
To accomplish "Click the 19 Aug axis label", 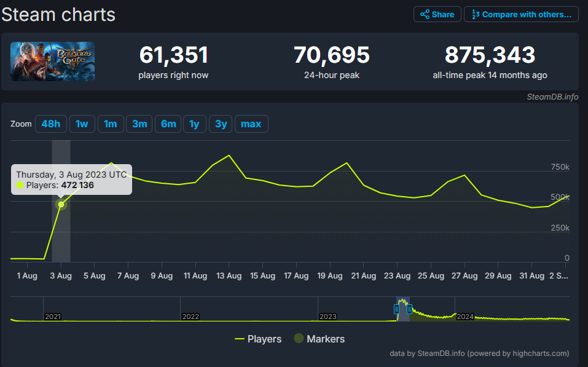I will pos(329,276).
